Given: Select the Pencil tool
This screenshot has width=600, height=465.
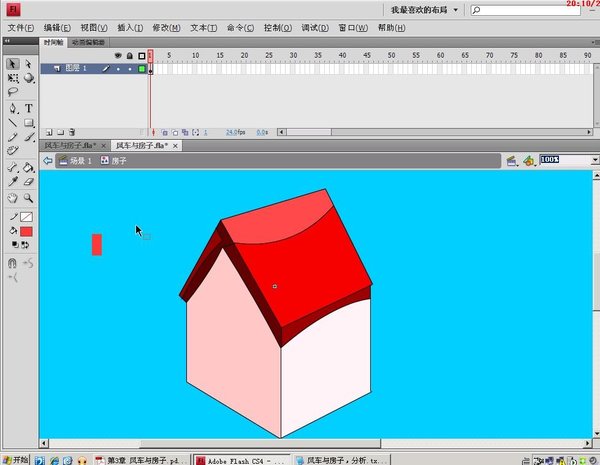Looking at the screenshot, I should pyautogui.click(x=13, y=137).
